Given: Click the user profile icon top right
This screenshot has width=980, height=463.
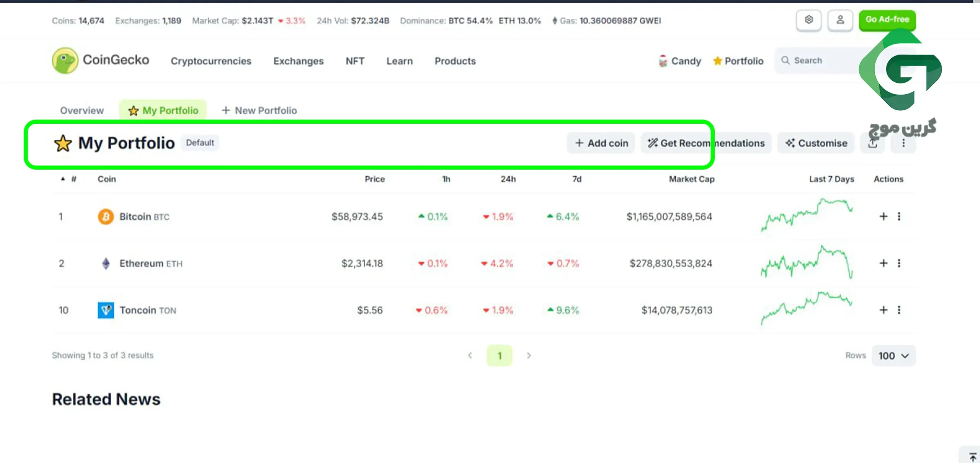Looking at the screenshot, I should 841,20.
